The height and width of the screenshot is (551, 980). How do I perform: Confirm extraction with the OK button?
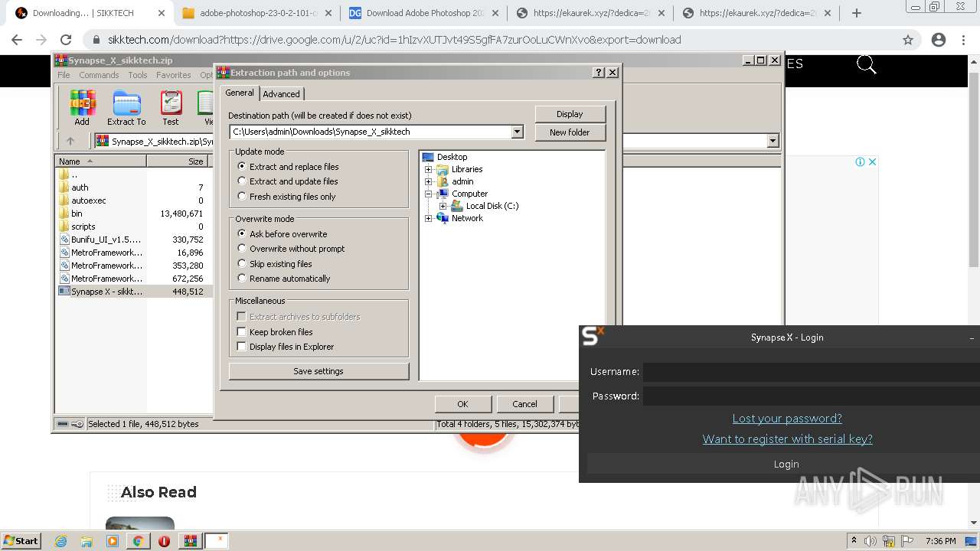pos(462,404)
